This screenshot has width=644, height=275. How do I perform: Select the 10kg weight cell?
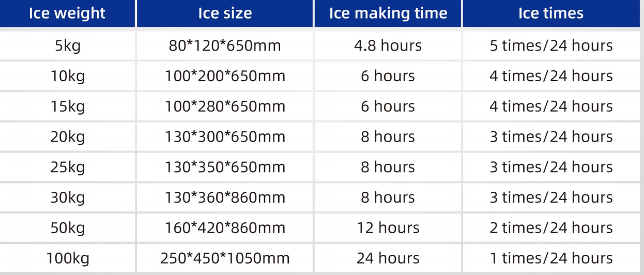pos(67,76)
